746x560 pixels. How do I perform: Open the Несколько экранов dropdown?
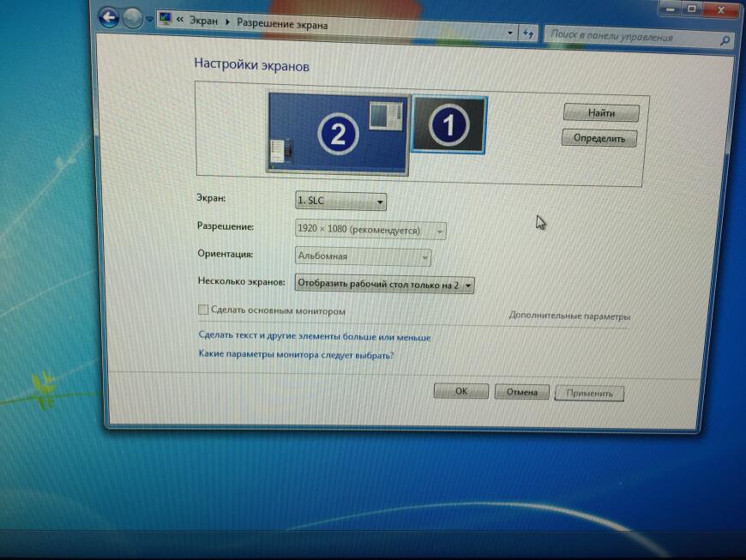384,284
